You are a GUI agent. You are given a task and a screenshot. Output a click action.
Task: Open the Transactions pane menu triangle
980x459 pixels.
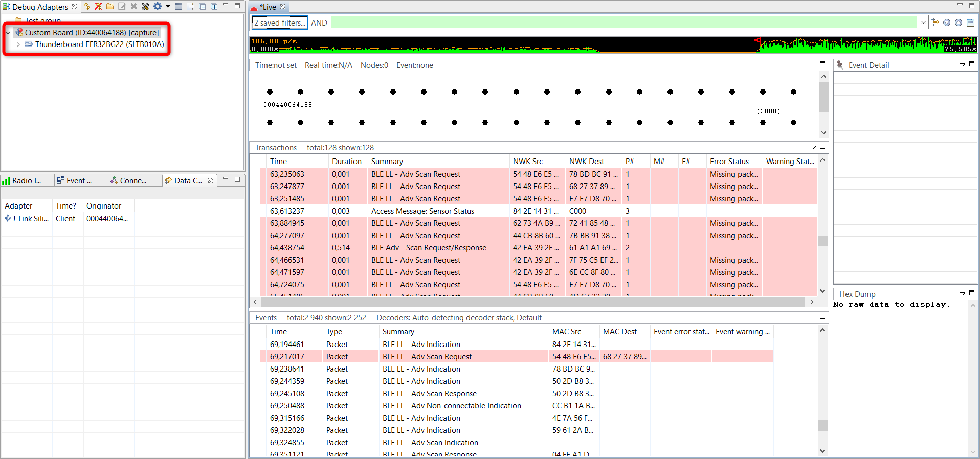813,147
